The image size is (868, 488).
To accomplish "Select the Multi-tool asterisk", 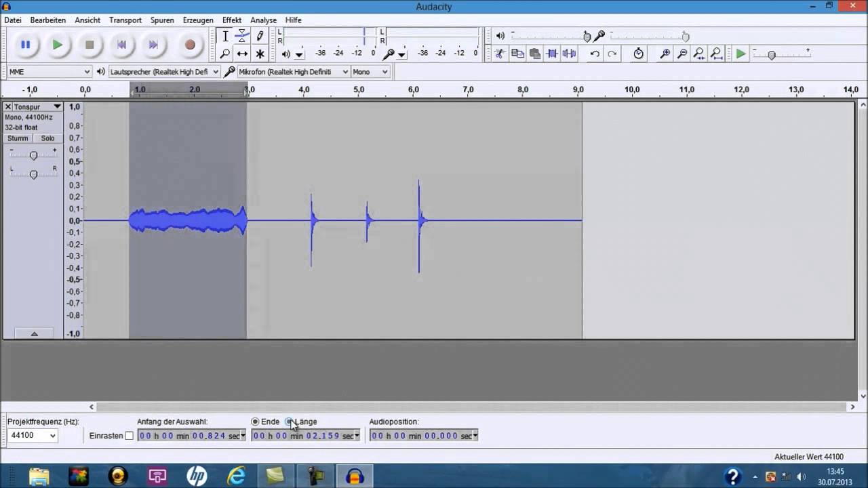I will (x=260, y=54).
